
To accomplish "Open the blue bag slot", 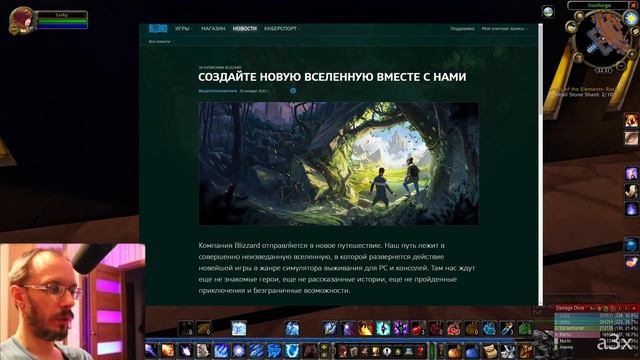I will (472, 351).
